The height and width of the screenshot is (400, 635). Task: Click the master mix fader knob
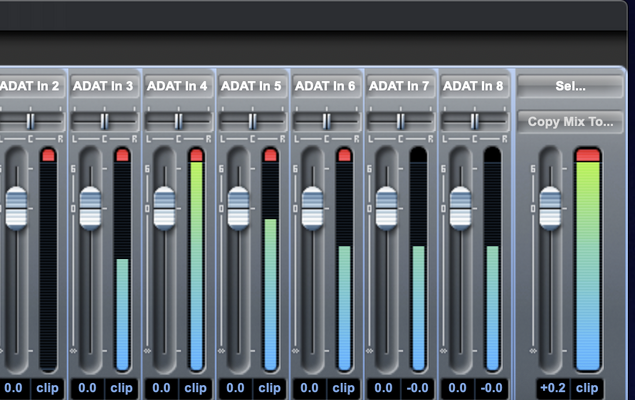pos(550,209)
